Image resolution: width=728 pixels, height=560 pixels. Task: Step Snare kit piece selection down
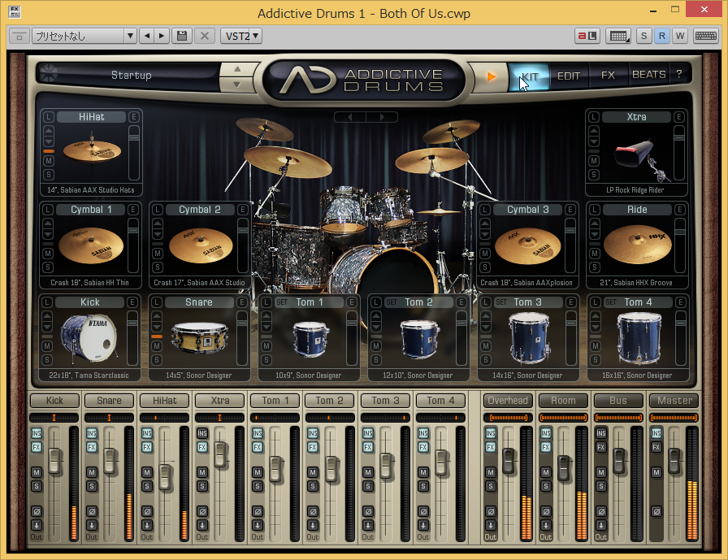[x=157, y=326]
